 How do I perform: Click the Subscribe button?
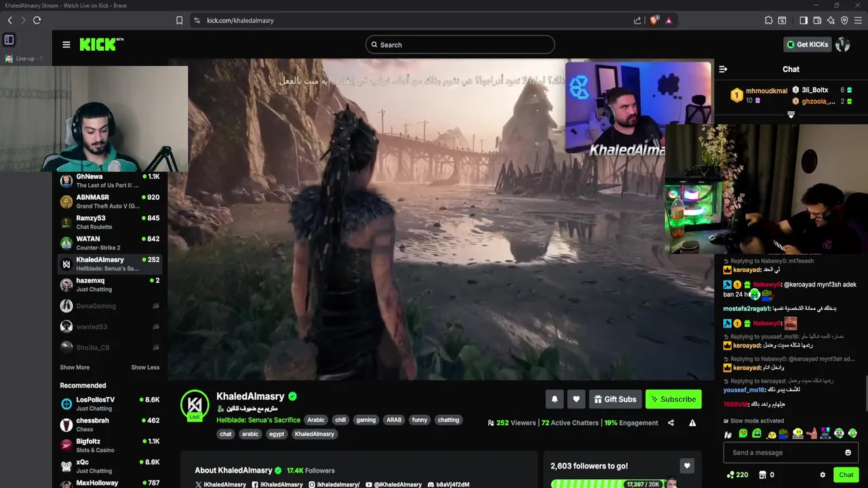[673, 399]
